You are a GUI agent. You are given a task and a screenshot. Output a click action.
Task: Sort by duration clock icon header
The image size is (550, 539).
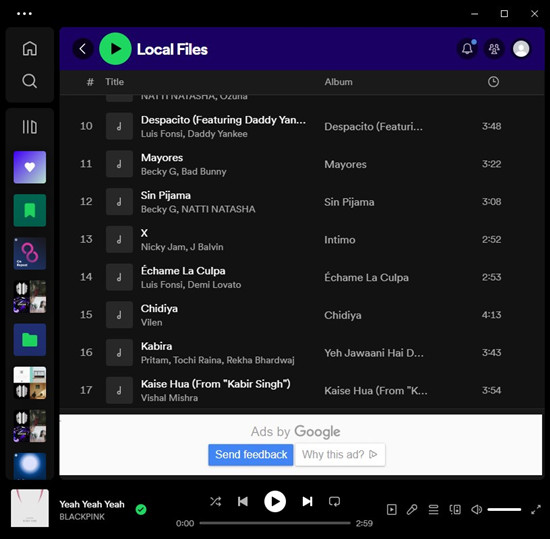click(493, 82)
